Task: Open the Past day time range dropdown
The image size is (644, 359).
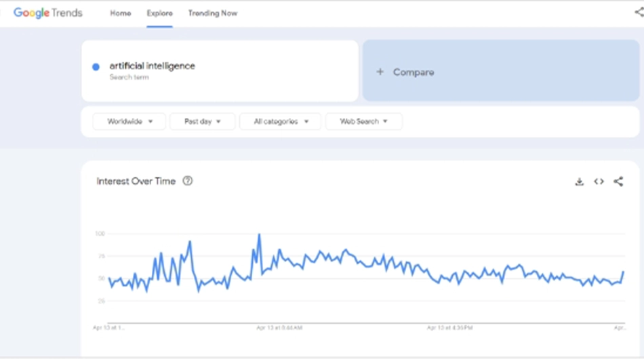Action: 203,121
